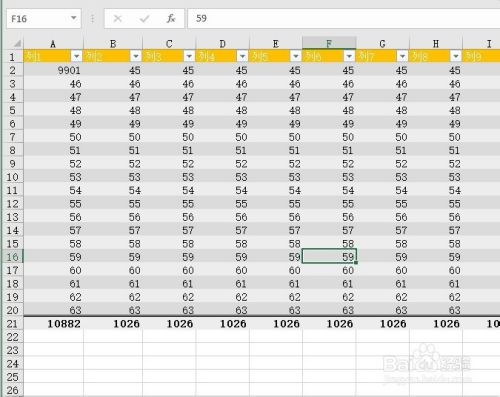Screen dimensions: 500x397
Task: Click cell E16 containing 59
Action: (x=276, y=257)
